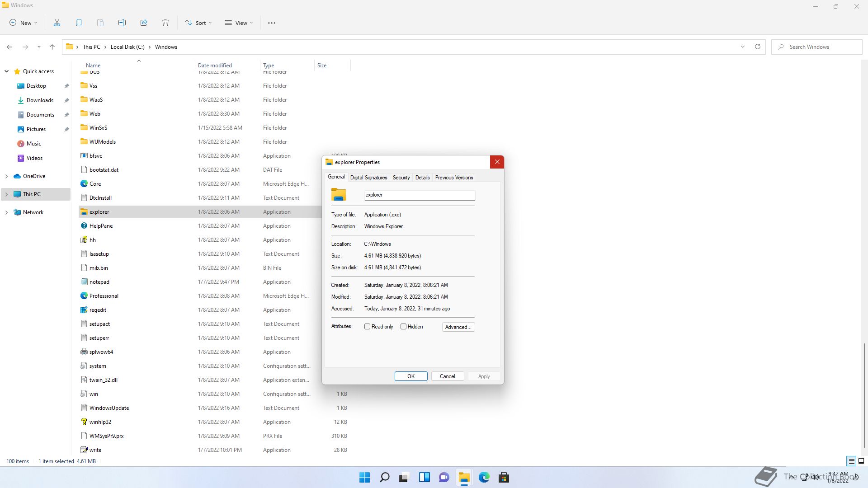The width and height of the screenshot is (868, 488).
Task: Switch to Digital Signatures tab
Action: pyautogui.click(x=368, y=178)
